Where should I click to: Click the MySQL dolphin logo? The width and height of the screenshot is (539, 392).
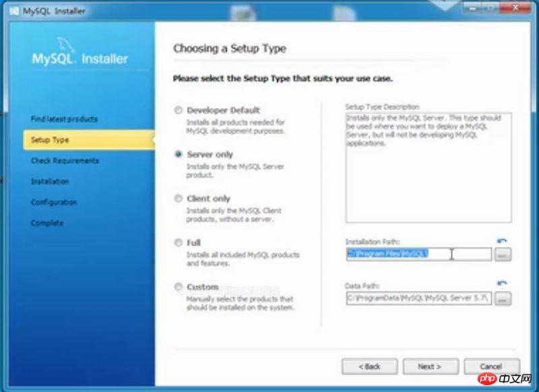click(65, 44)
